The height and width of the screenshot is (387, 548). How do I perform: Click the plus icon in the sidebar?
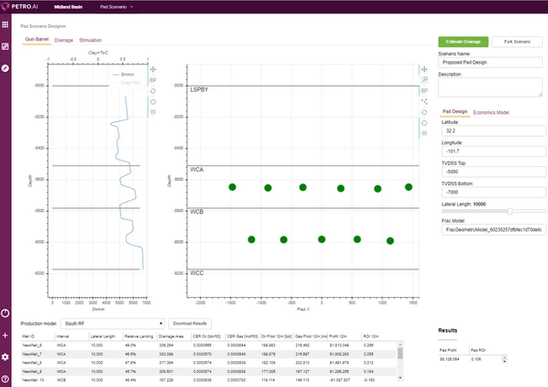(x=5, y=335)
